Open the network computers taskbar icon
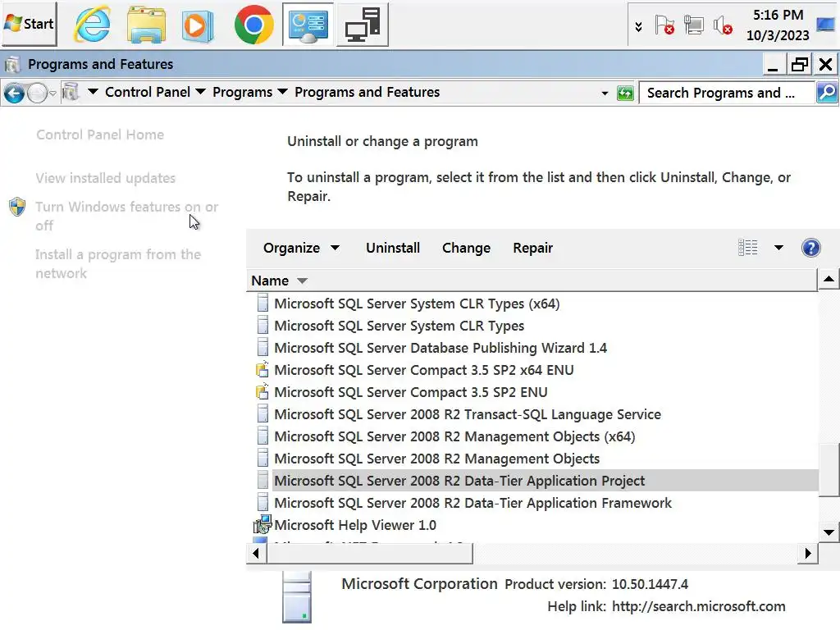Screen dimensions: 840x630 (363, 25)
